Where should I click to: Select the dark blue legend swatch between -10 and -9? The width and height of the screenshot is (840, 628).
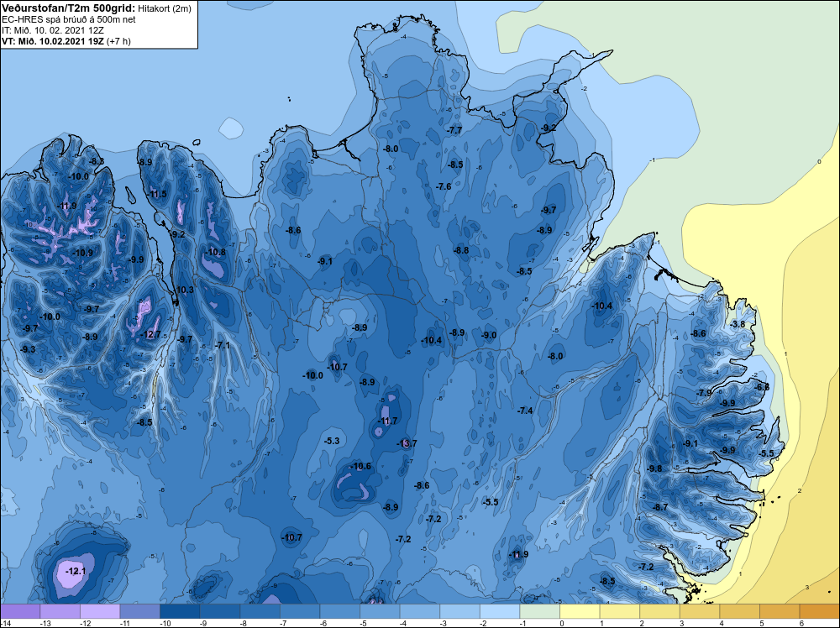(x=180, y=611)
